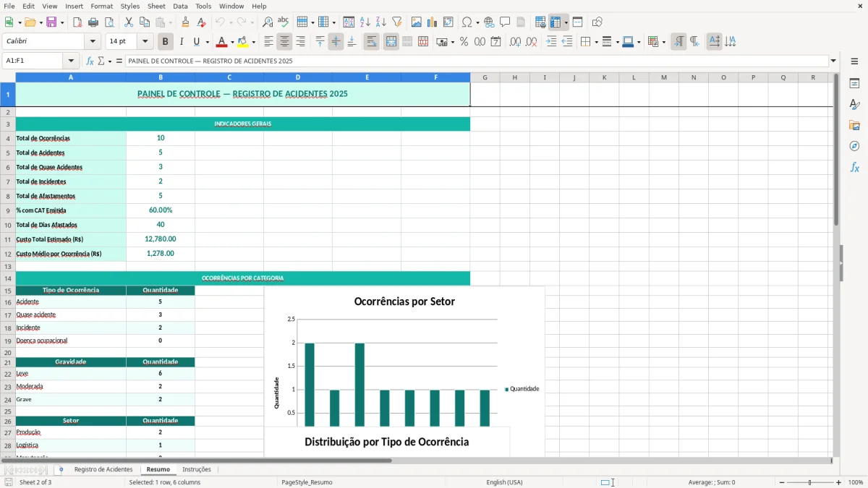Screen dimensions: 868x488
Task: Export the sheet directly as PDF
Action: (77, 22)
